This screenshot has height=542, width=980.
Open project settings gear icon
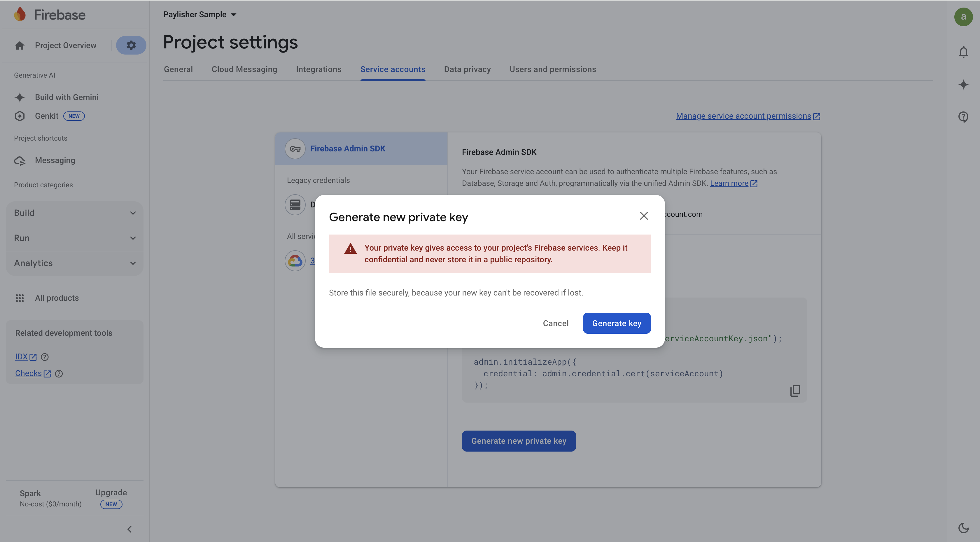click(131, 45)
